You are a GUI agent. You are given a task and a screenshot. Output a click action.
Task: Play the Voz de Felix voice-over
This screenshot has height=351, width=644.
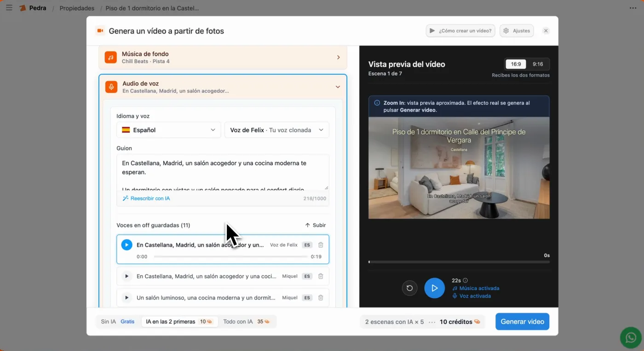126,245
